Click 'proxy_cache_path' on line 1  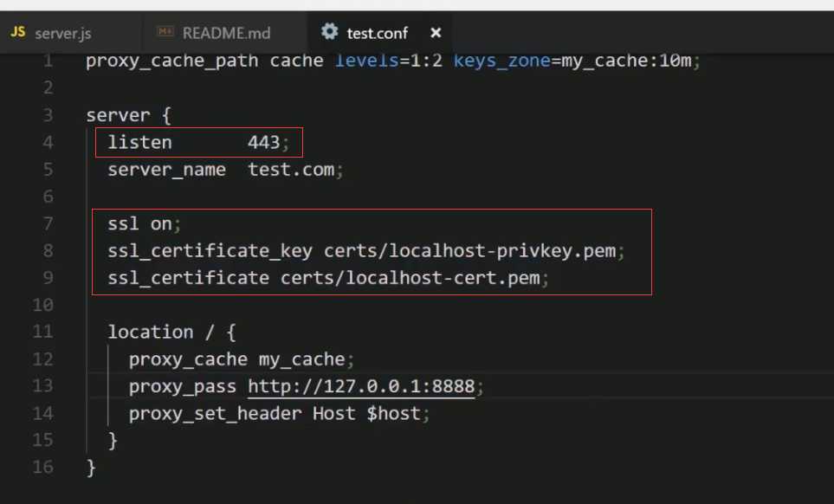171,61
